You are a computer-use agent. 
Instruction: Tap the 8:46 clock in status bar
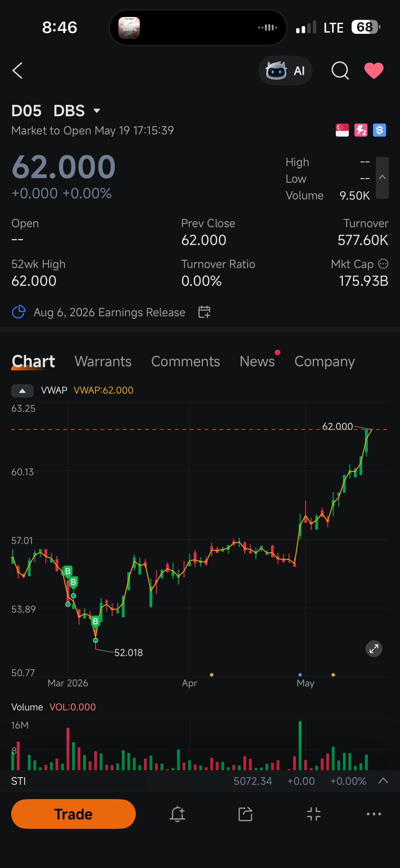coord(60,27)
